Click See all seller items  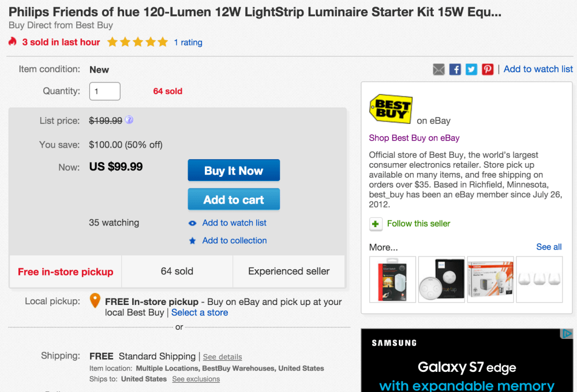coord(549,247)
